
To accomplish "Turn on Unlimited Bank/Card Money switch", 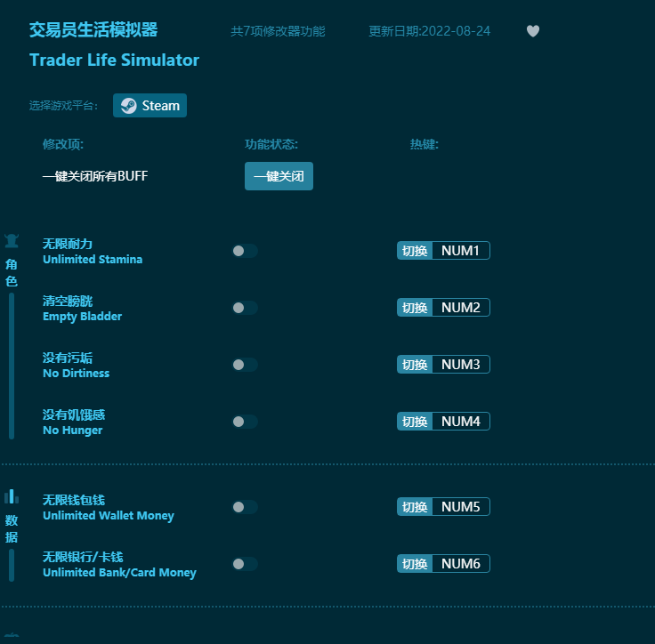I will click(x=246, y=564).
